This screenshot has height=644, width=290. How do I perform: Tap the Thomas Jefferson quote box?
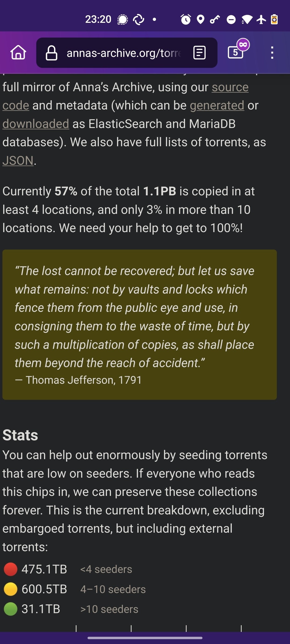click(x=139, y=324)
